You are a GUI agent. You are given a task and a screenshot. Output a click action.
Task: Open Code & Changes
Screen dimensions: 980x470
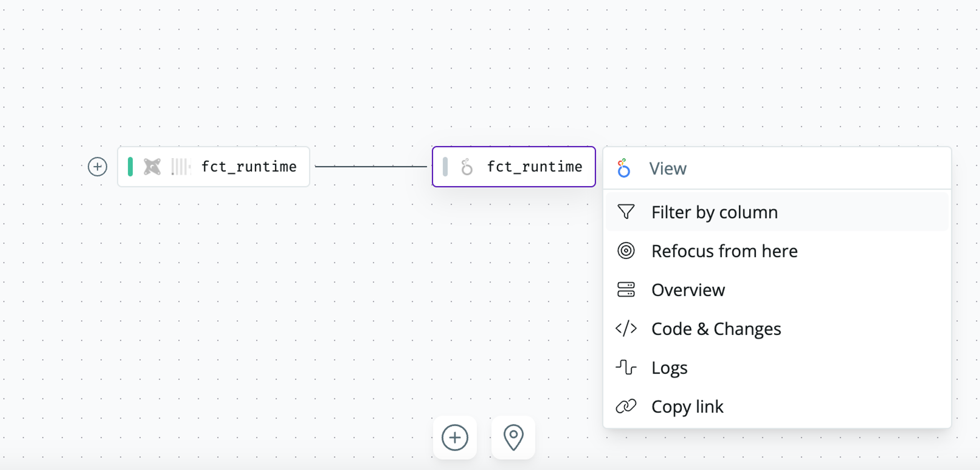point(777,329)
